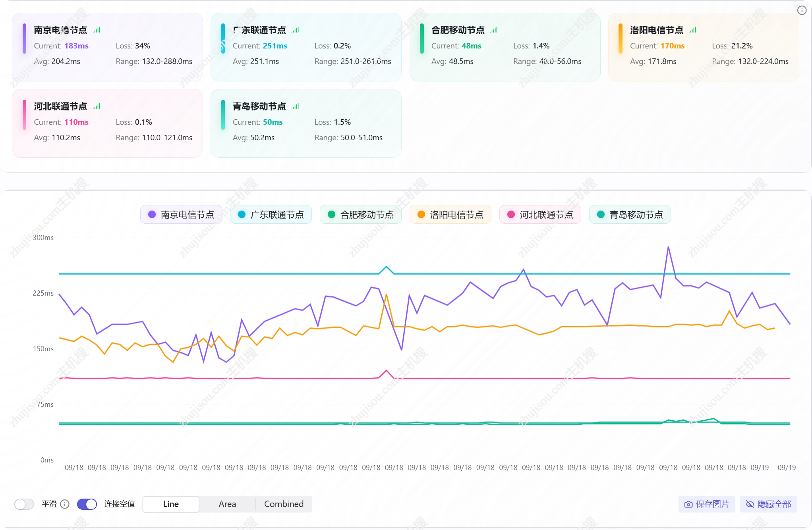Click 隐藏全部 hide all button

[x=768, y=504]
